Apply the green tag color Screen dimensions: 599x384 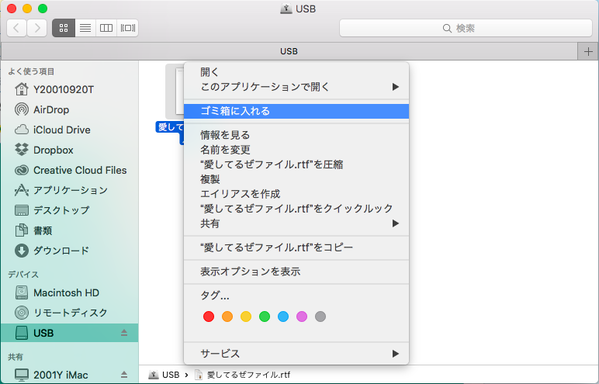coord(264,316)
